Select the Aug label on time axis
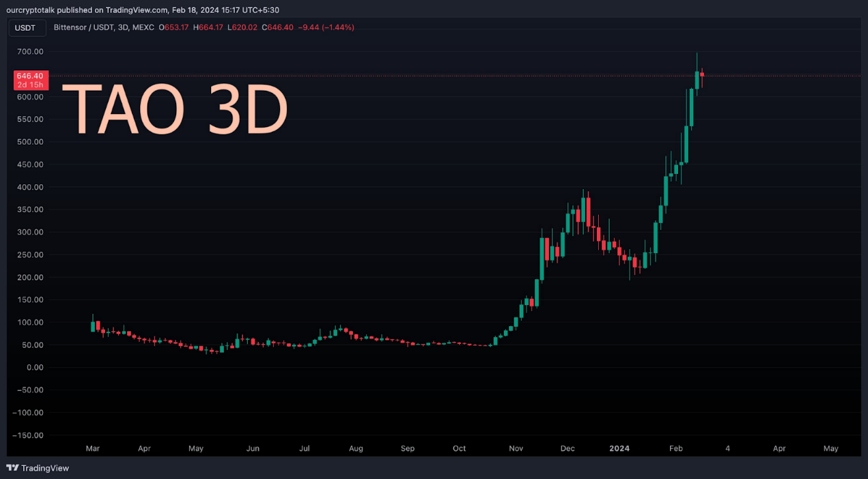The height and width of the screenshot is (479, 868). click(x=355, y=448)
